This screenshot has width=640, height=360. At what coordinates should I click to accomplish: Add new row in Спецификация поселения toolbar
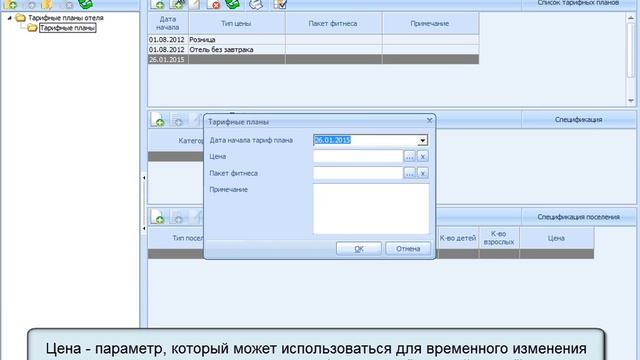158,217
